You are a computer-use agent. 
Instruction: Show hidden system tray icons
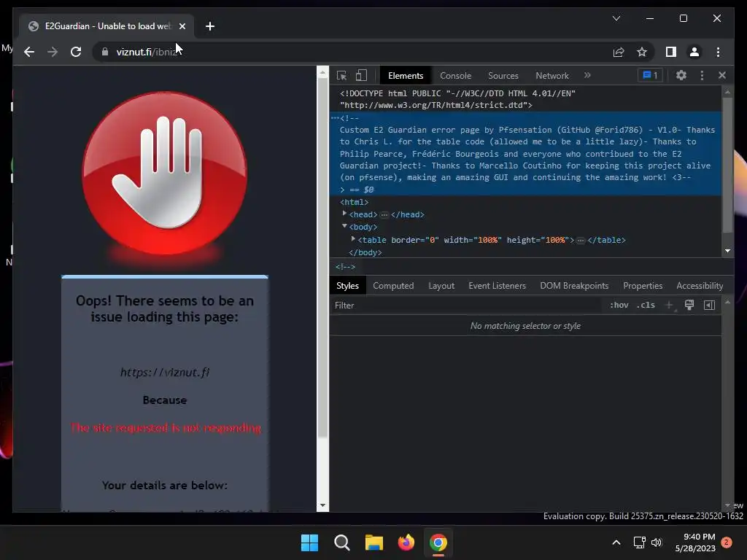(x=616, y=542)
